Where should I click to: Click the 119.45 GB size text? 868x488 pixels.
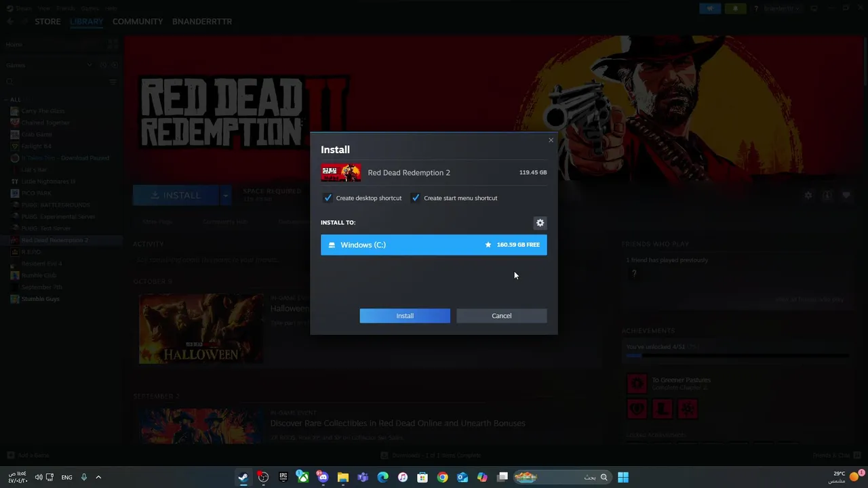click(x=533, y=173)
